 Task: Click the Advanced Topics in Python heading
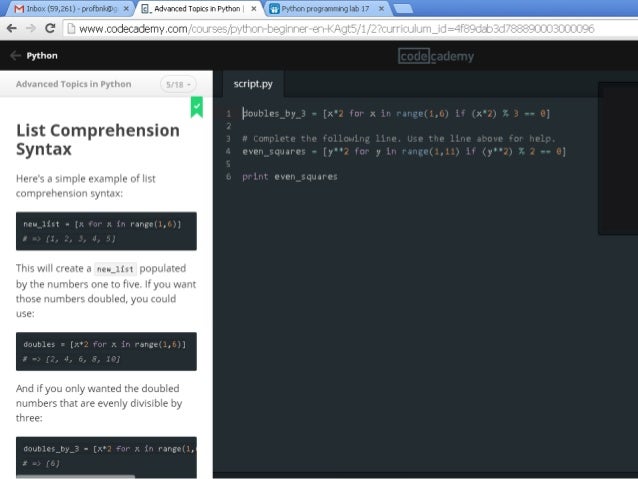tap(74, 84)
